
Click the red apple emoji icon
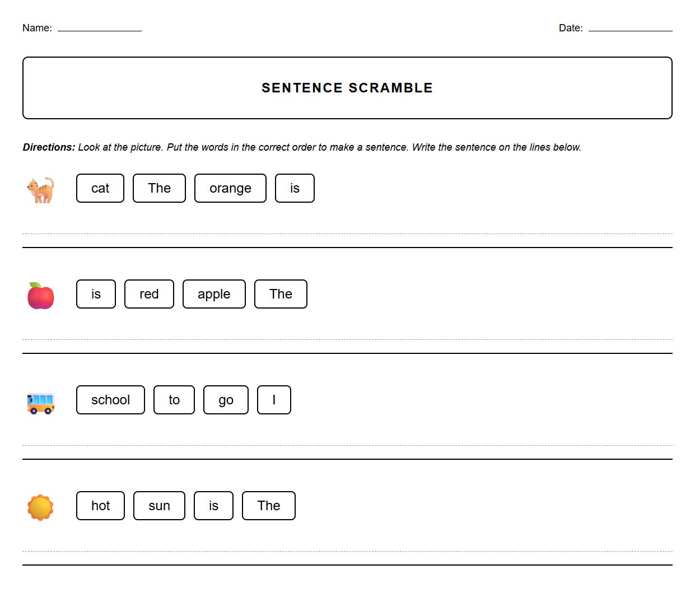click(x=41, y=295)
